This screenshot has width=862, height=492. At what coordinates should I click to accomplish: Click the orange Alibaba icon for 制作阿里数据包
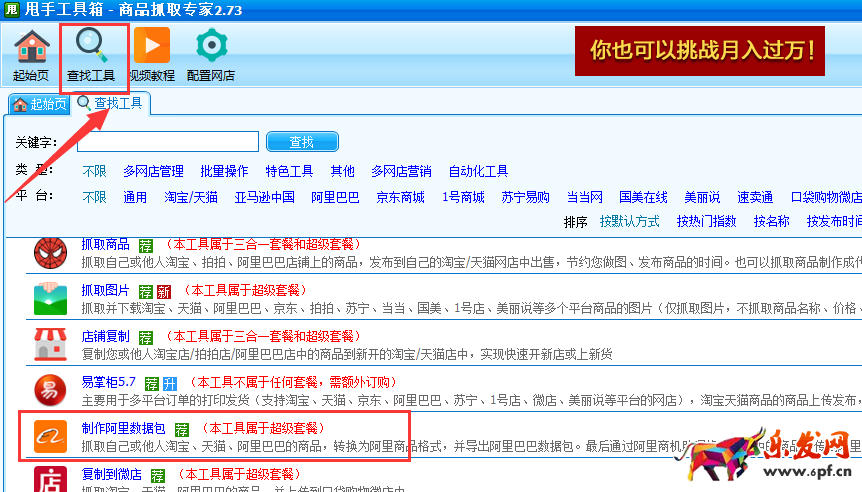click(x=50, y=436)
